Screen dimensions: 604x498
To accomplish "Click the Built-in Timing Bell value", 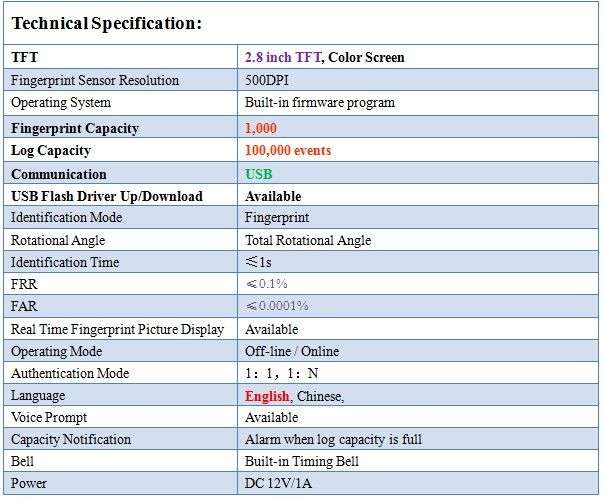I will click(x=302, y=461).
